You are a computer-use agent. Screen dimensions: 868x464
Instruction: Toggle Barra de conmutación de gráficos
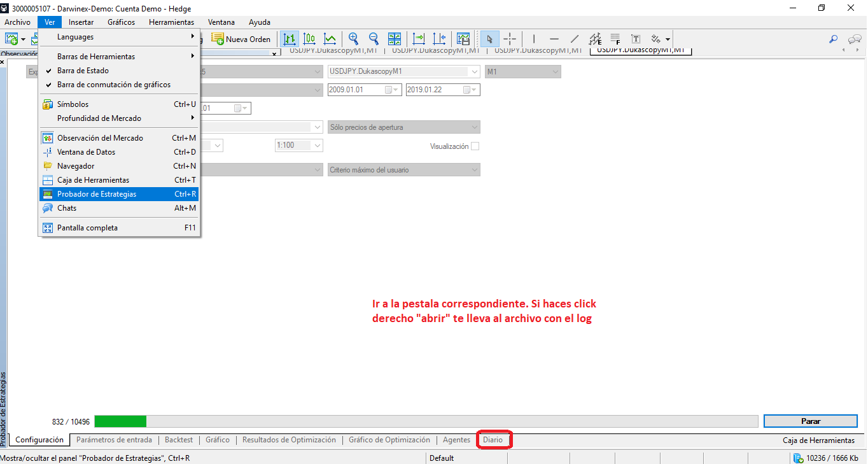(120, 85)
